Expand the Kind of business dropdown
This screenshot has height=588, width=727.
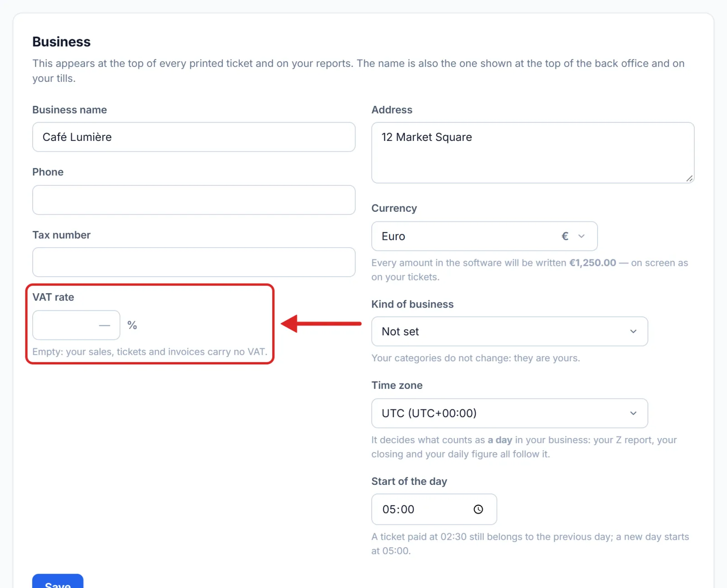pyautogui.click(x=510, y=331)
